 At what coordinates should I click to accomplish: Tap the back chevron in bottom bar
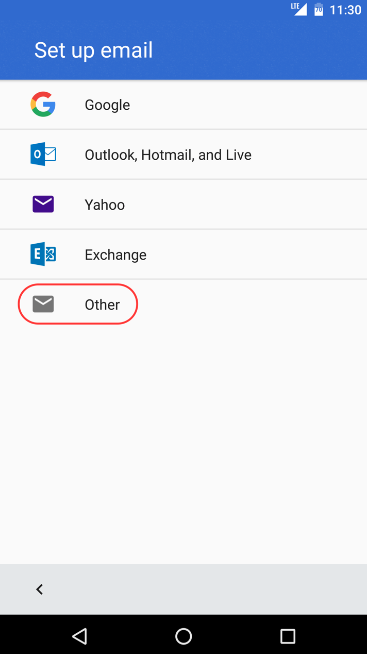pos(39,589)
